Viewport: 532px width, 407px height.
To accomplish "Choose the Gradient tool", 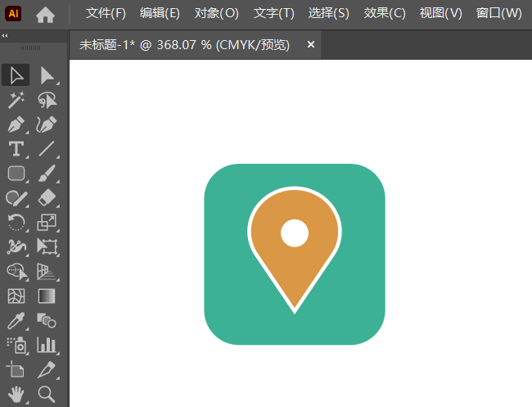I will coord(47,296).
